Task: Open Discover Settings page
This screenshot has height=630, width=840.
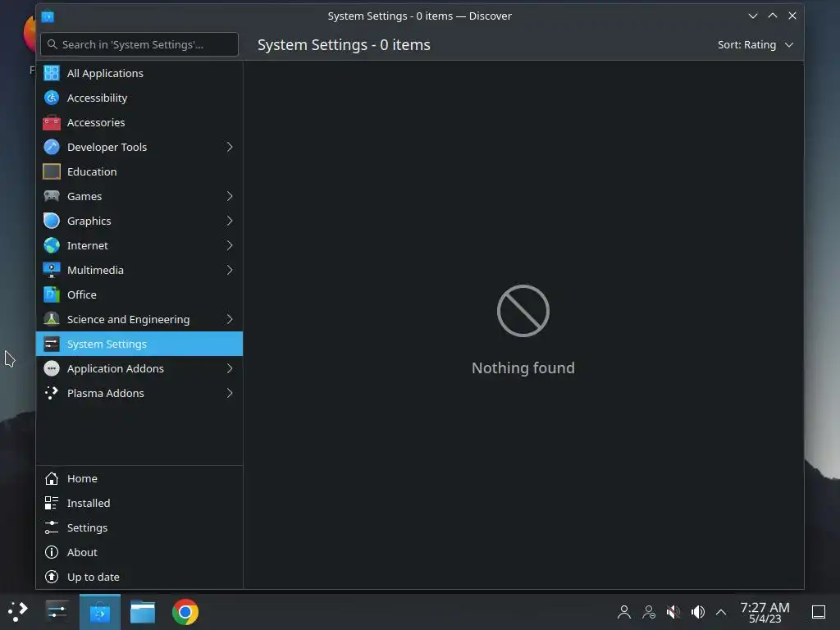Action: point(139,527)
